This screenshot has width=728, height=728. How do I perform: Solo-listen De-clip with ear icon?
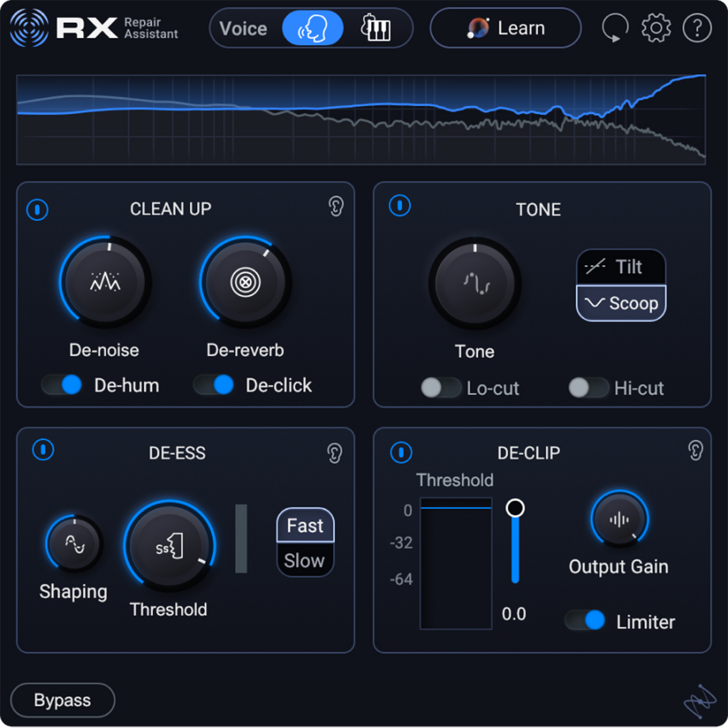[x=695, y=450]
